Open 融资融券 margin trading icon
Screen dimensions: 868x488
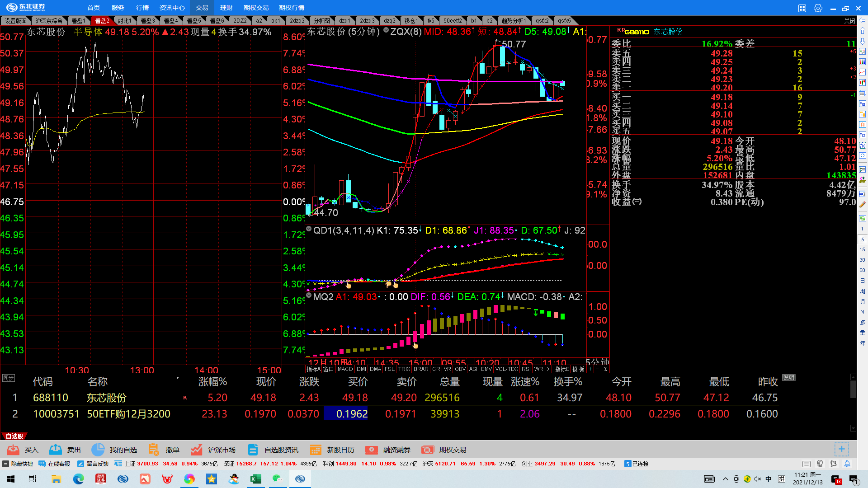coord(371,450)
